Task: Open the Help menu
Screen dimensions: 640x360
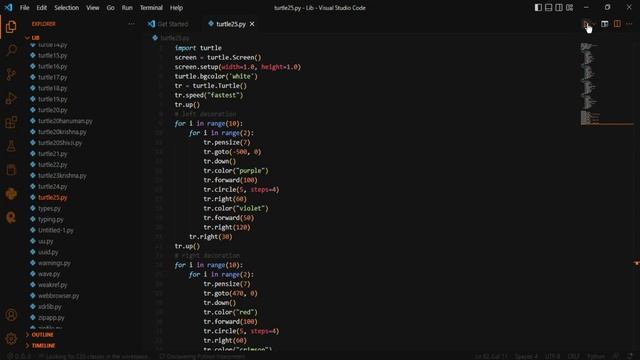Action: click(176, 8)
